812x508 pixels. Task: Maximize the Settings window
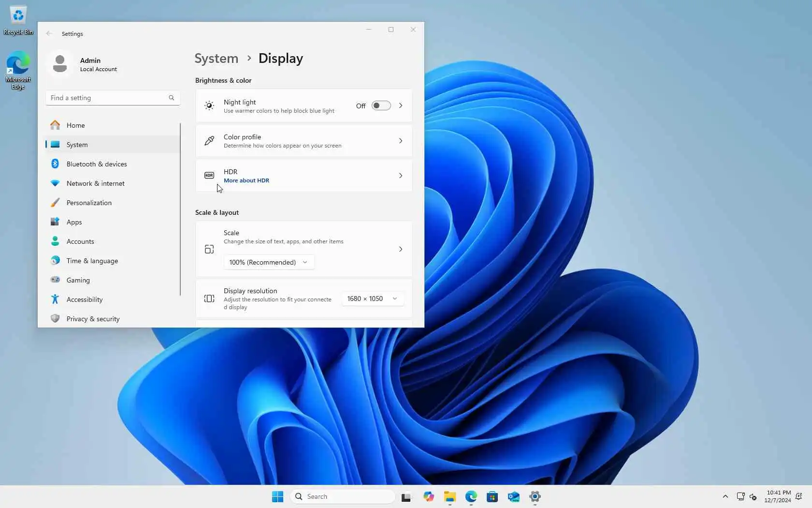click(391, 30)
